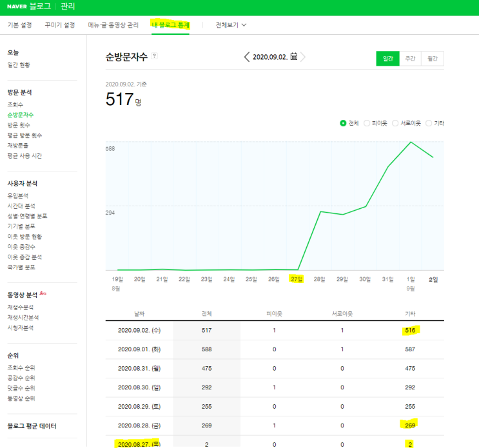
Task: Open 동영상 순위 in sidebar
Action: coord(21,398)
